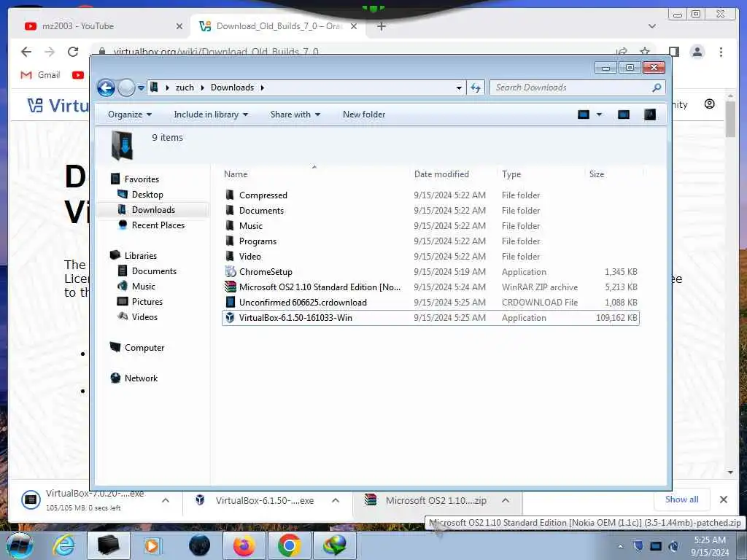Sort by the Name column header

pyautogui.click(x=236, y=174)
